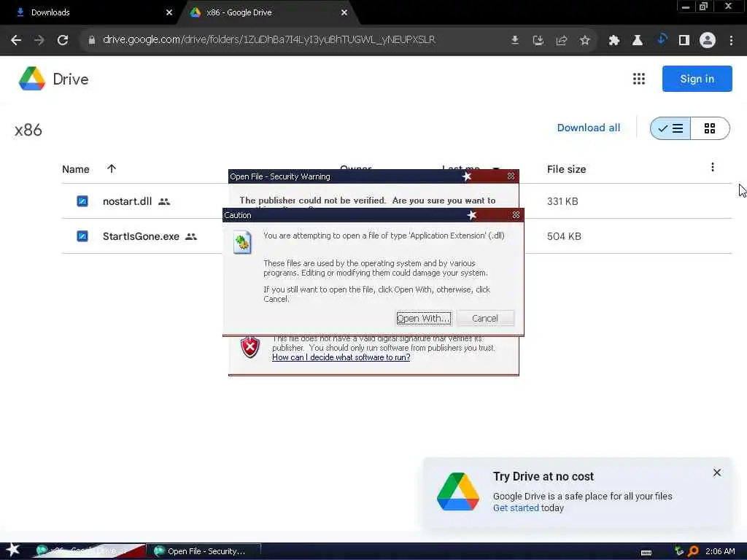Click the download icon in the address bar
The width and height of the screenshot is (747, 560).
[x=515, y=40]
